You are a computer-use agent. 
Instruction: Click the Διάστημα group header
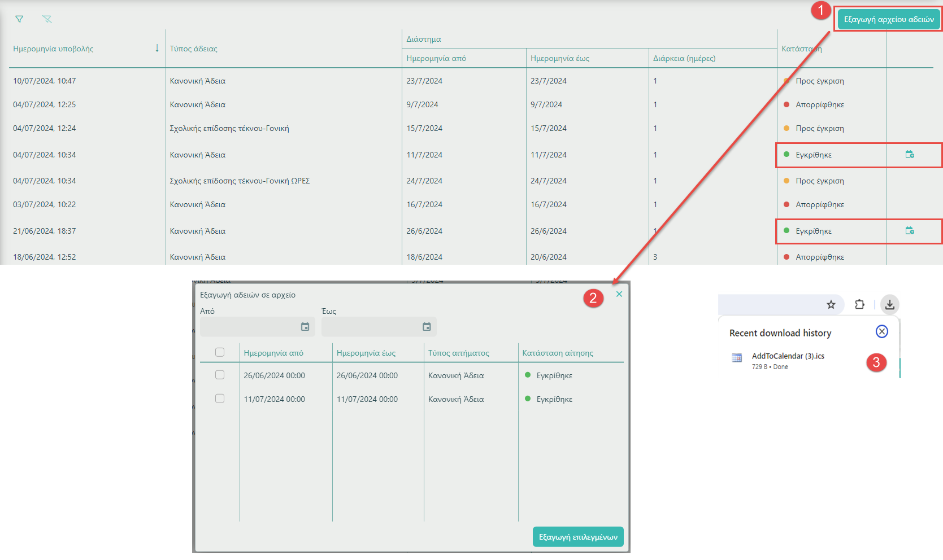(x=424, y=39)
